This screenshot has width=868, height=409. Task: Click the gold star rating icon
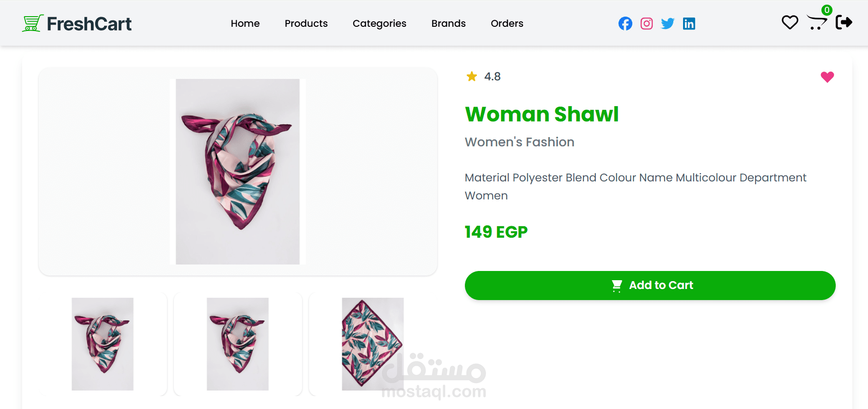[x=472, y=76]
